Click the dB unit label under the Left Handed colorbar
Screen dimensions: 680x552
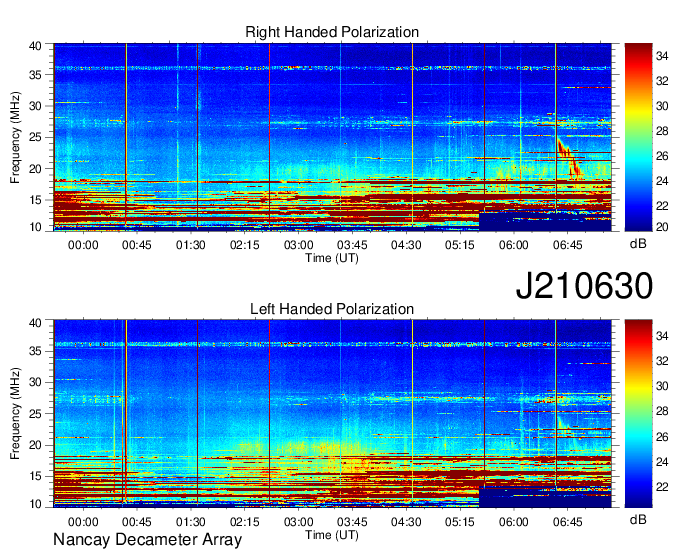[x=638, y=519]
